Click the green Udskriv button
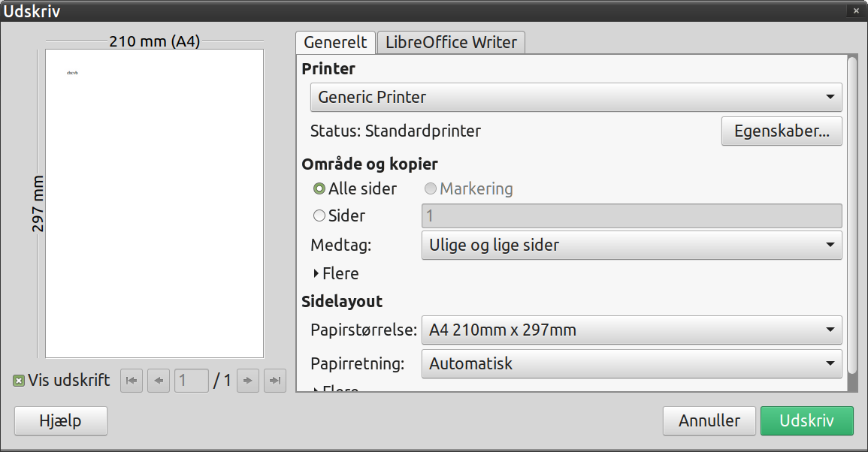The height and width of the screenshot is (452, 868). point(806,421)
